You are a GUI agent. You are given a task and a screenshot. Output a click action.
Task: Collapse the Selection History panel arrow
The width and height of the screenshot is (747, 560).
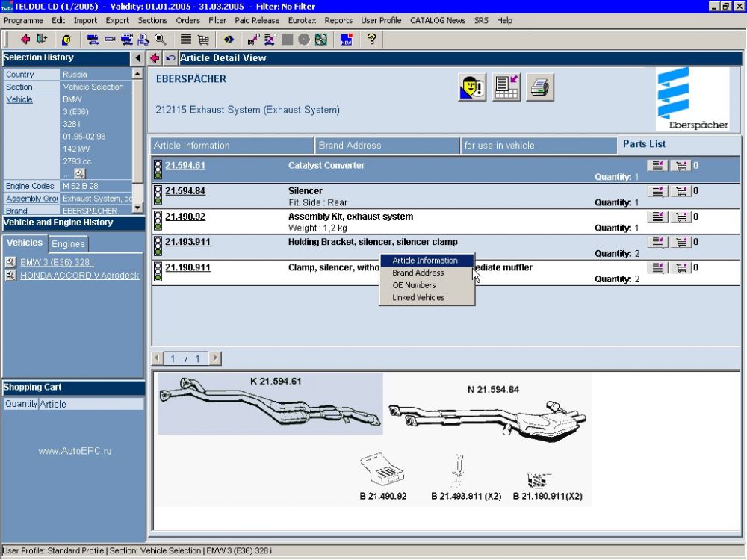click(x=137, y=58)
